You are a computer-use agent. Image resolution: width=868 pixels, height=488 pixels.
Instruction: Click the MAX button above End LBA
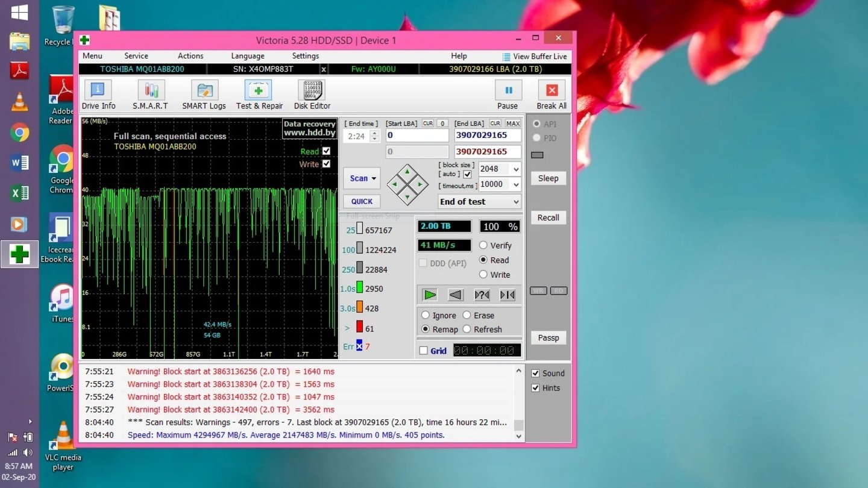click(x=513, y=124)
